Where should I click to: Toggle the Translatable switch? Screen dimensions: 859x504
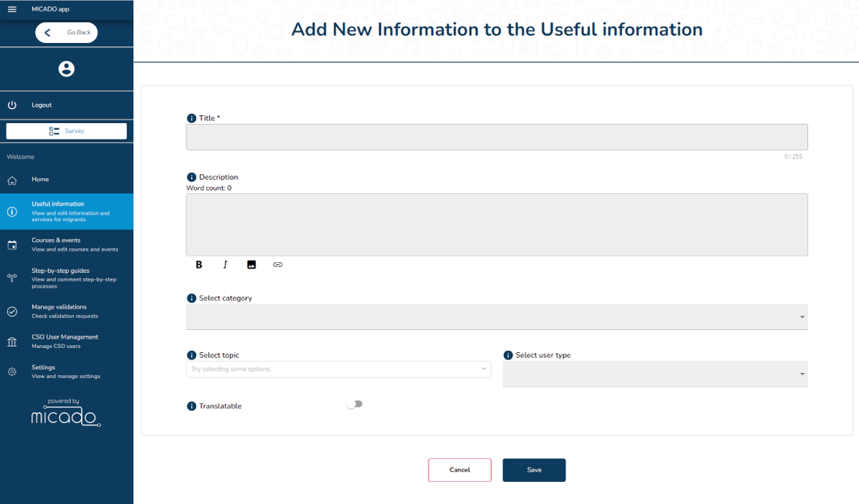point(354,404)
